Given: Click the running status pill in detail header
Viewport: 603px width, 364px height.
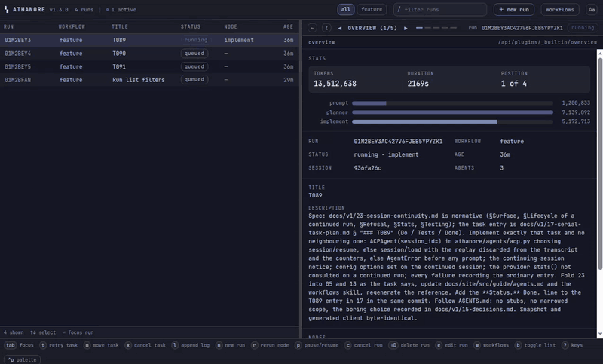Looking at the screenshot, I should coord(582,28).
